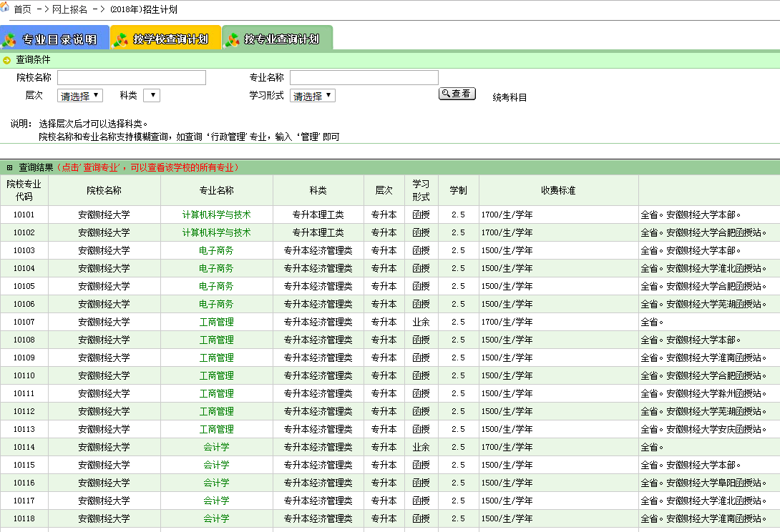Image resolution: width=780 pixels, height=532 pixels.
Task: Open 工商管理 major in row 10108
Action: [216, 340]
